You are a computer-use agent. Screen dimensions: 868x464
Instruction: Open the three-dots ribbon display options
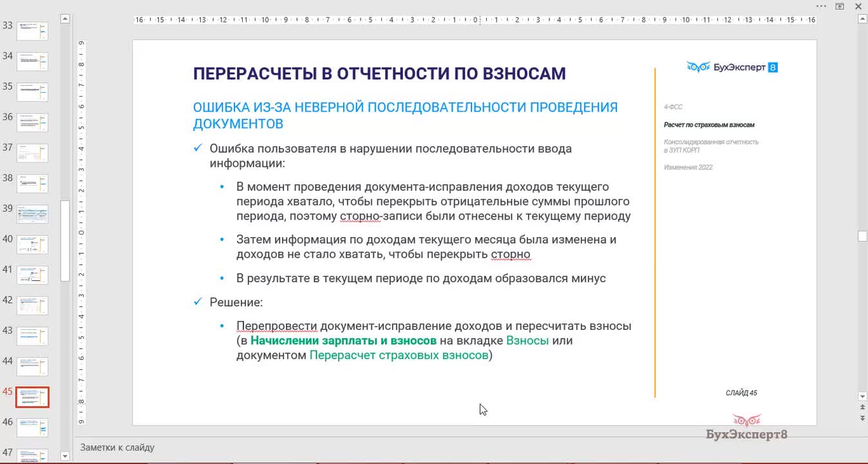821,6
